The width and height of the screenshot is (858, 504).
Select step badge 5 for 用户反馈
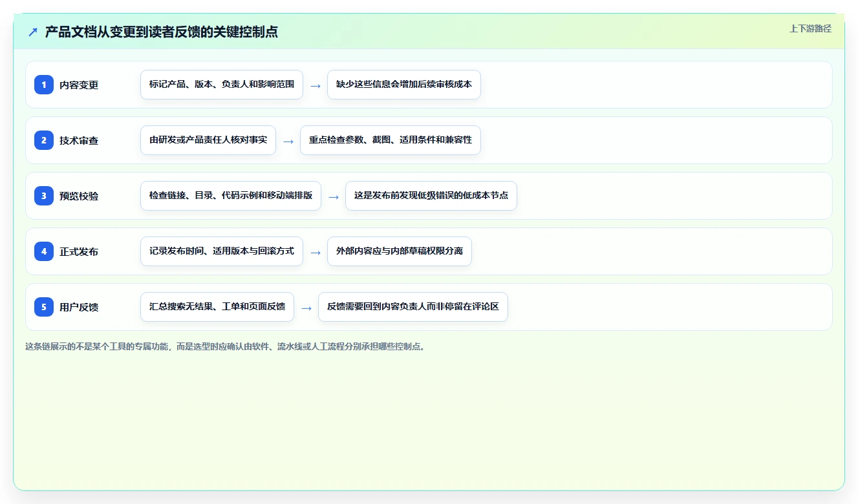tap(44, 307)
